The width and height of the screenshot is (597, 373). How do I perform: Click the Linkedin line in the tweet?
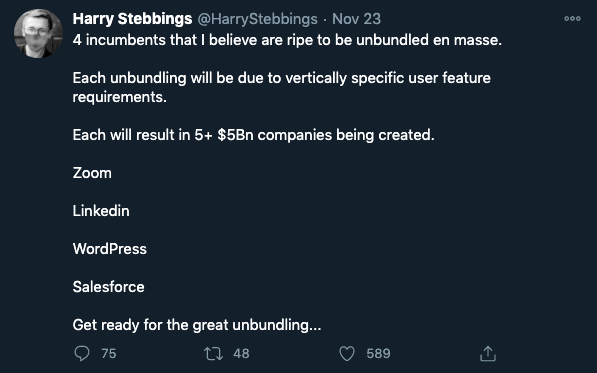tap(101, 211)
